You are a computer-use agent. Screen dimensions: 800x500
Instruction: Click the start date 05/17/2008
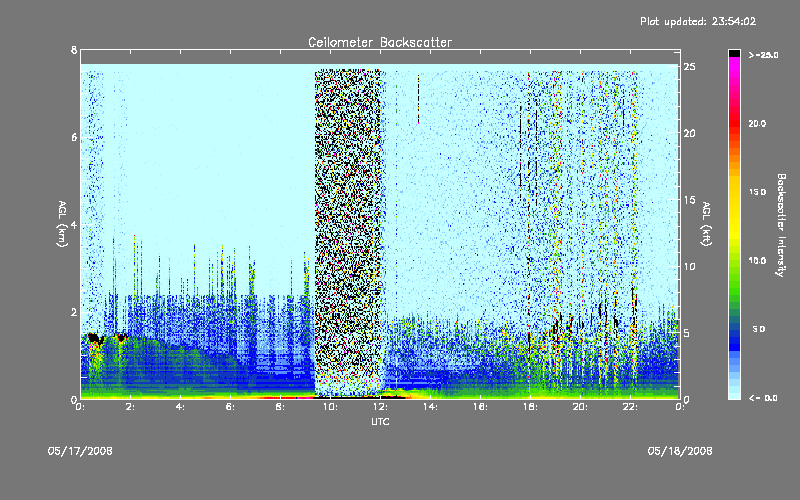pyautogui.click(x=80, y=451)
